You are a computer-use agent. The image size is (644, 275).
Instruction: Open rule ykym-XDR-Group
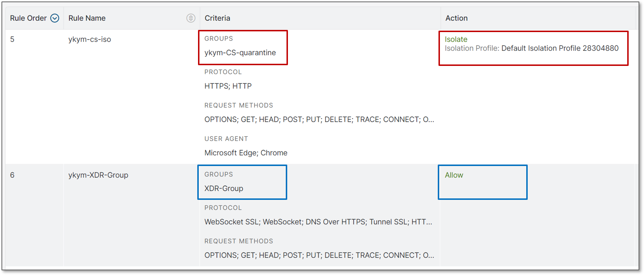point(98,175)
